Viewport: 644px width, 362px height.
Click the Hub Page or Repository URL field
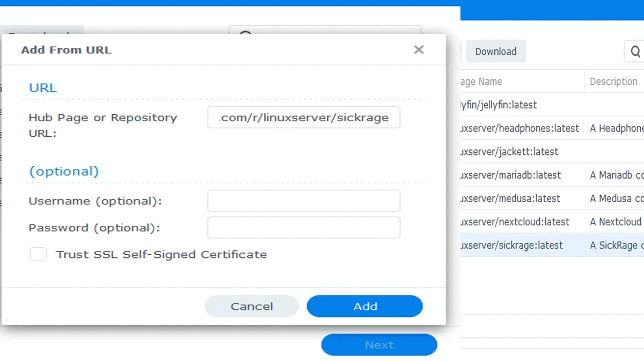tap(304, 118)
